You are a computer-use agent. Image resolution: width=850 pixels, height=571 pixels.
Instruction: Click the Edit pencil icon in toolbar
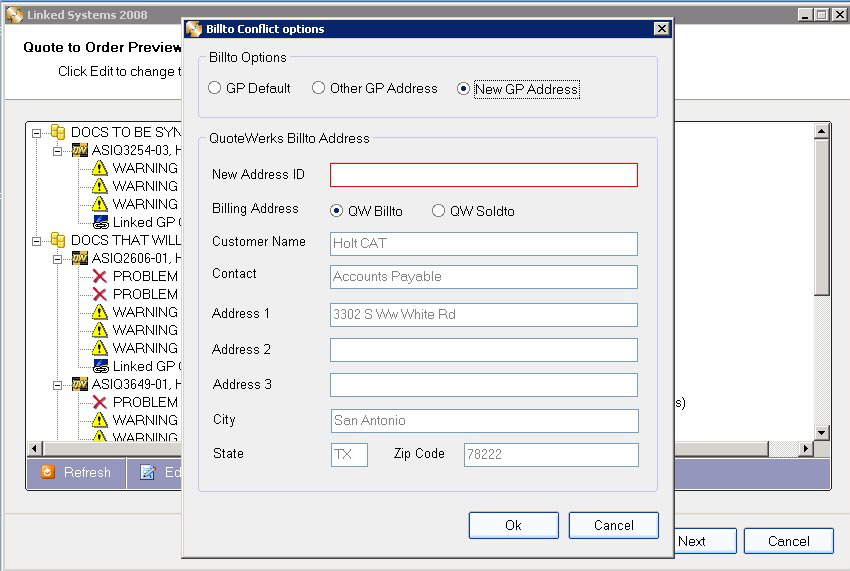pos(147,472)
